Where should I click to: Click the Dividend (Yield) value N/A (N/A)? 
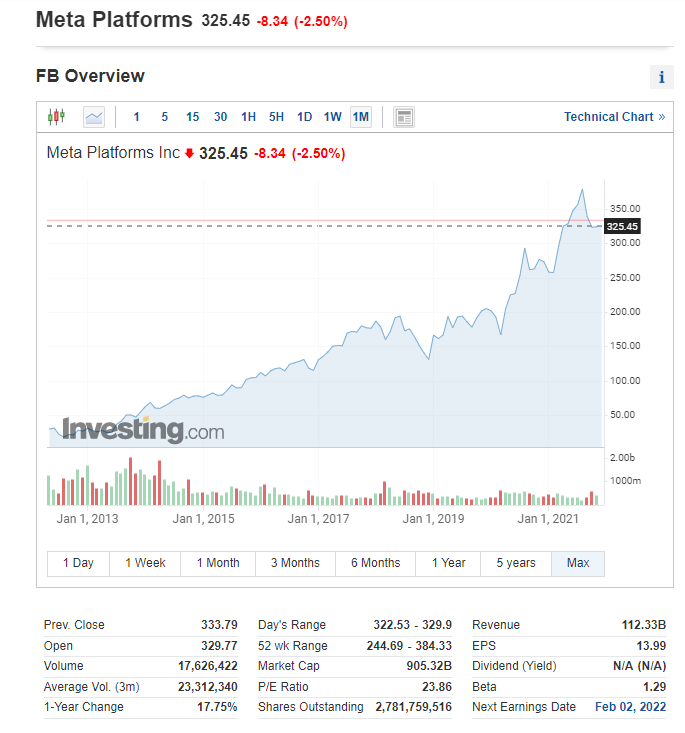[x=640, y=666]
